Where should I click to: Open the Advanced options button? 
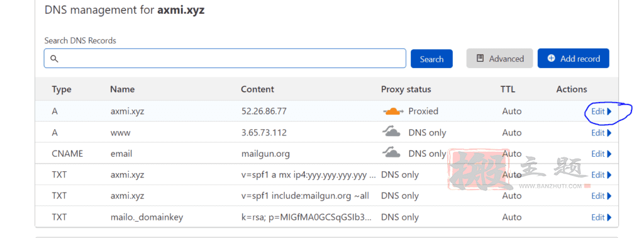(499, 59)
